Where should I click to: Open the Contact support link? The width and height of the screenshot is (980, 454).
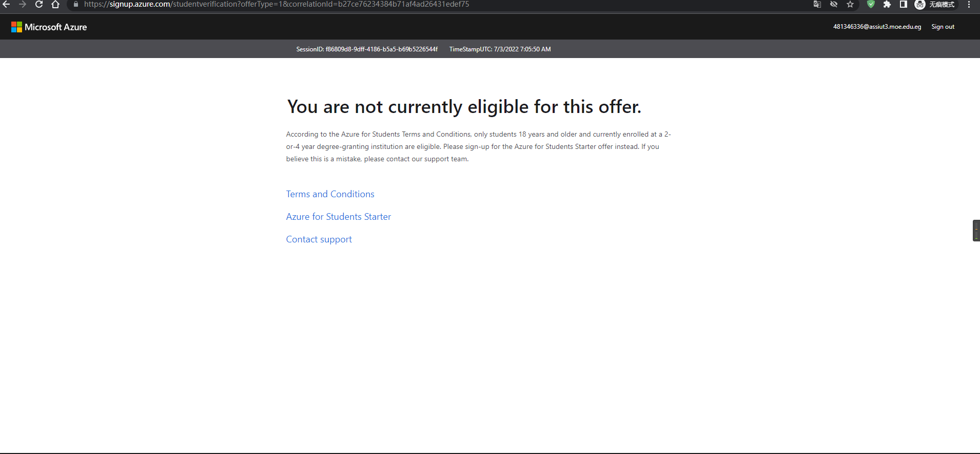click(x=319, y=239)
